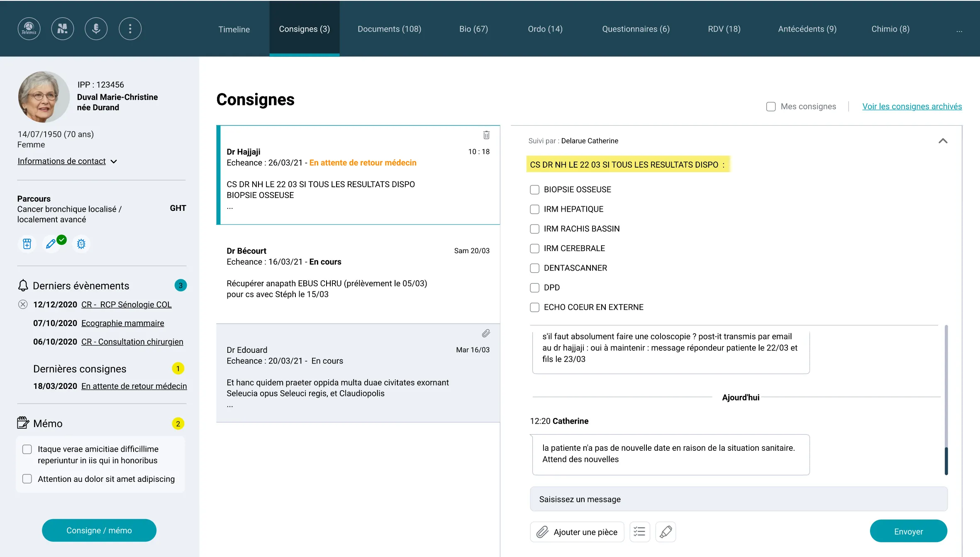Screen dimensions: 980x557
Task: Insert a checklist using the list icon
Action: coord(640,532)
